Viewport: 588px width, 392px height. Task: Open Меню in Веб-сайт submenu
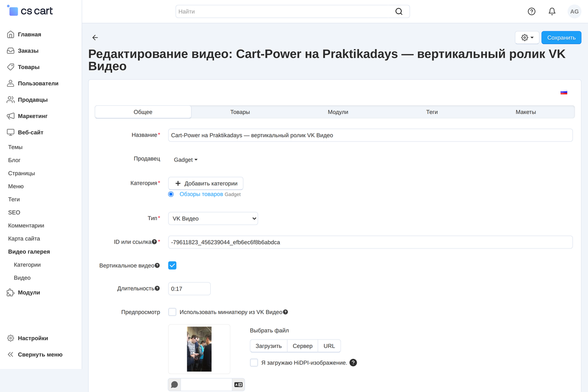click(x=16, y=186)
